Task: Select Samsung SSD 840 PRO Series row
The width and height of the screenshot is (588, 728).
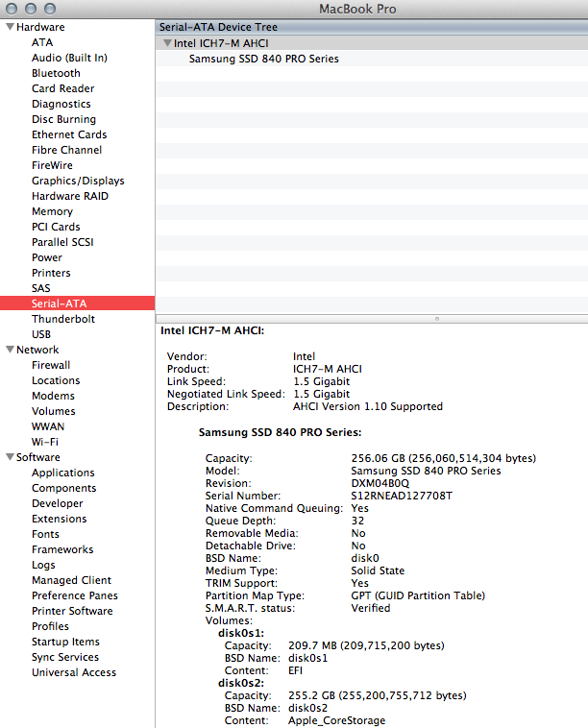Action: pos(372,59)
